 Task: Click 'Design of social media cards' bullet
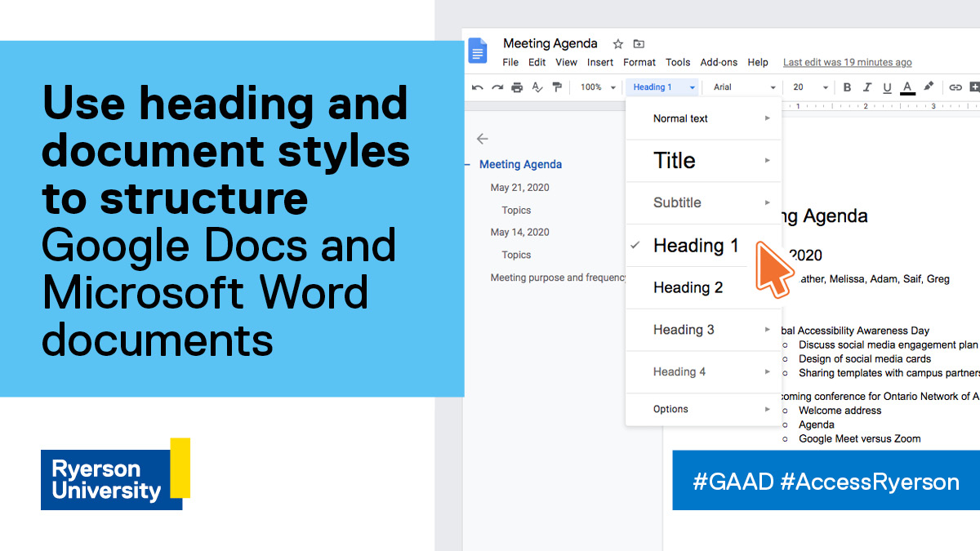[x=865, y=358]
